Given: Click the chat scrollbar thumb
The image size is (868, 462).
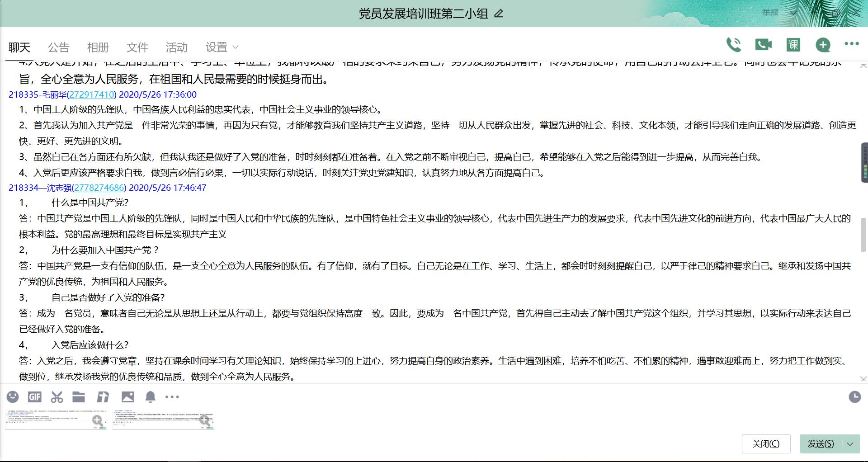Looking at the screenshot, I should pos(863,235).
